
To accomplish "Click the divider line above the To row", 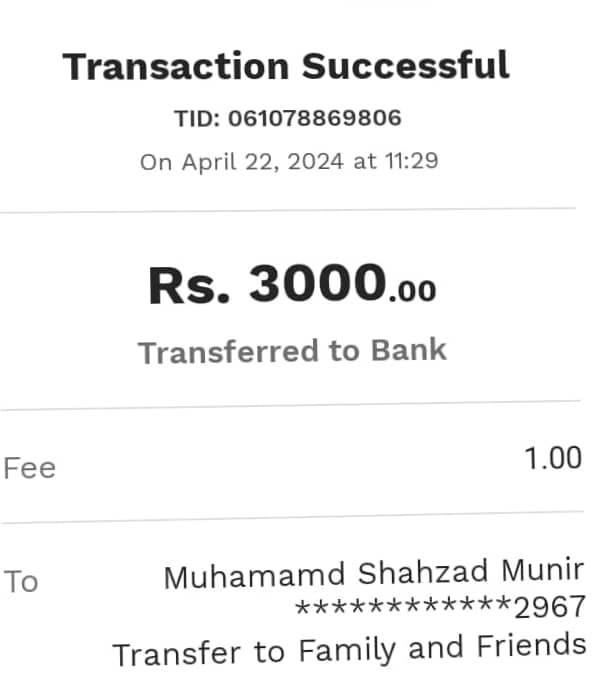I will point(290,521).
